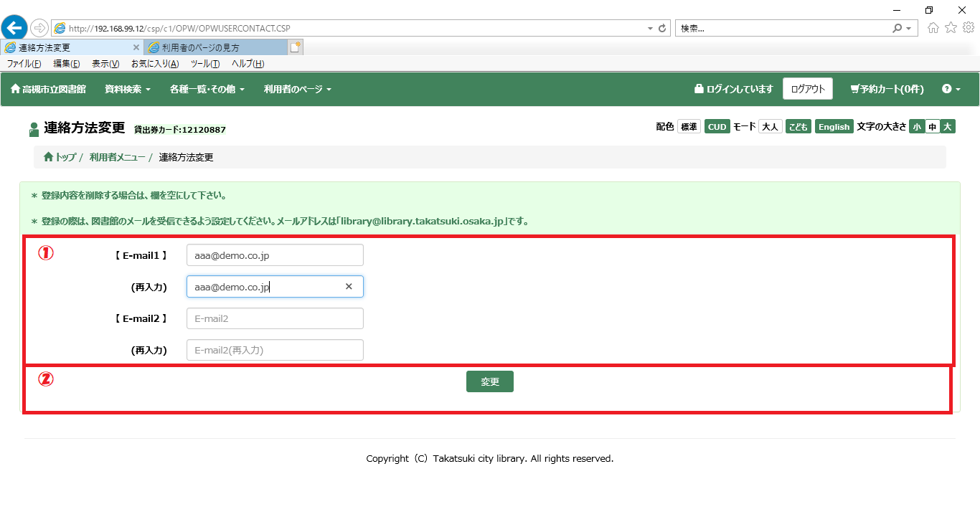This screenshot has width=980, height=522.
Task: Open the help question mark menu
Action: point(951,89)
